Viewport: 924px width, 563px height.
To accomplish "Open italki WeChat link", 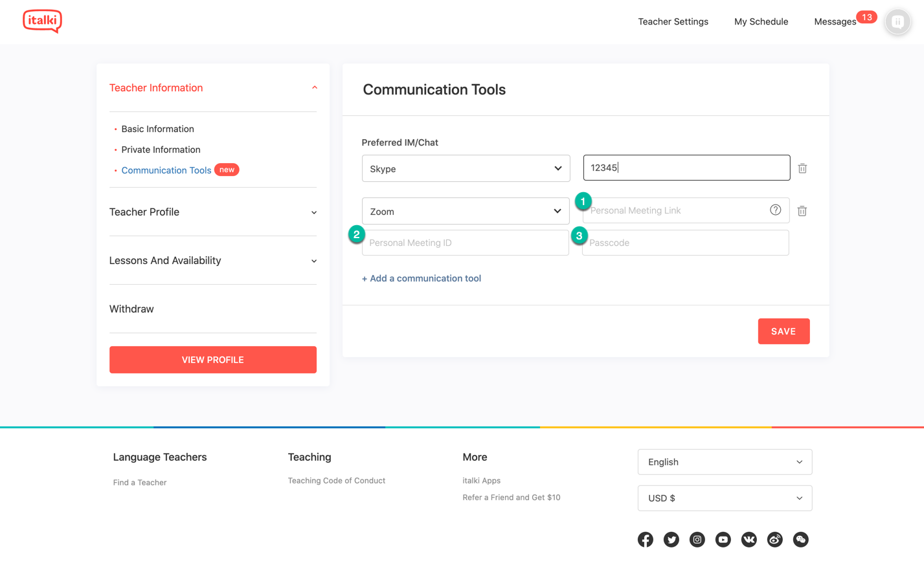I will [800, 540].
